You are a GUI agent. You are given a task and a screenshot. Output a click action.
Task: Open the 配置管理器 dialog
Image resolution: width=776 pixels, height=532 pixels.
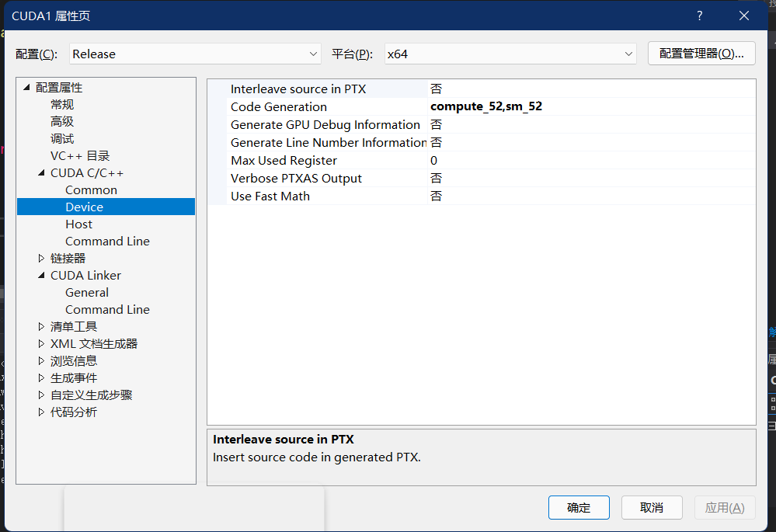click(x=701, y=54)
